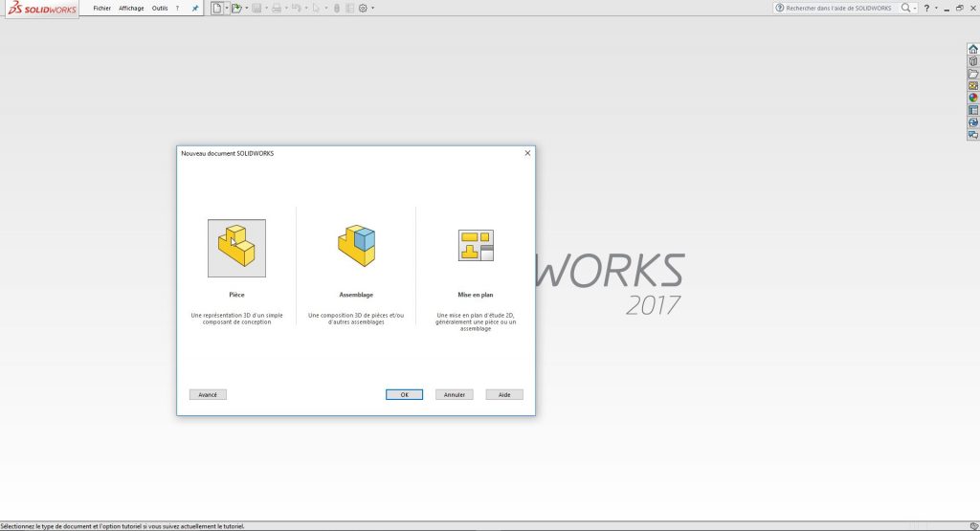
Task: Click the question mark Help icon
Action: coord(926,8)
